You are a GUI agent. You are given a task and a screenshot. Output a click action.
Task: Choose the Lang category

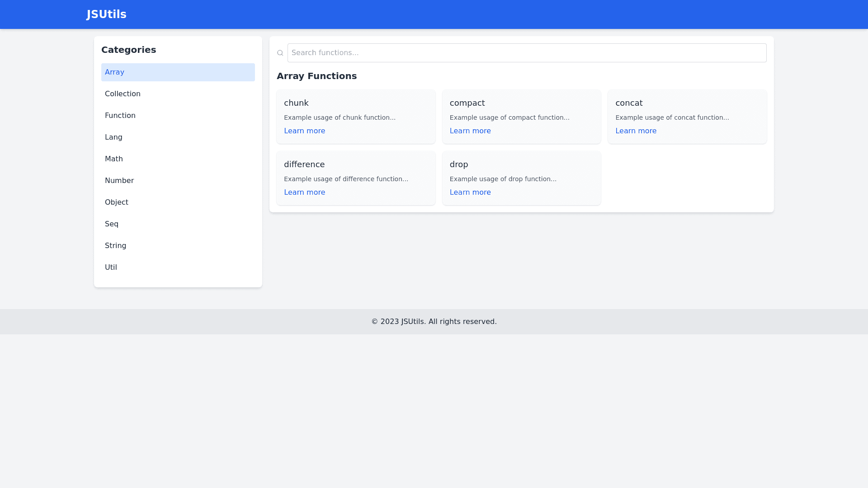pos(178,137)
